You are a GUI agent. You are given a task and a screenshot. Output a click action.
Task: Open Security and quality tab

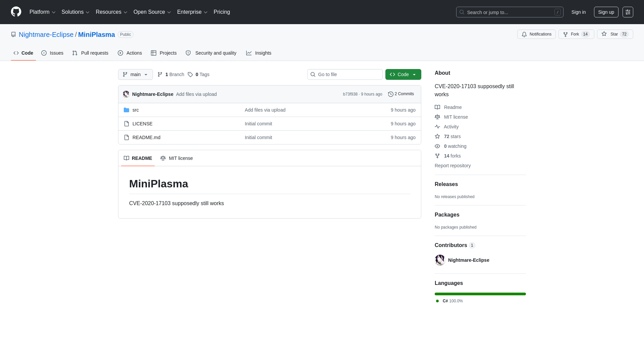click(x=211, y=53)
